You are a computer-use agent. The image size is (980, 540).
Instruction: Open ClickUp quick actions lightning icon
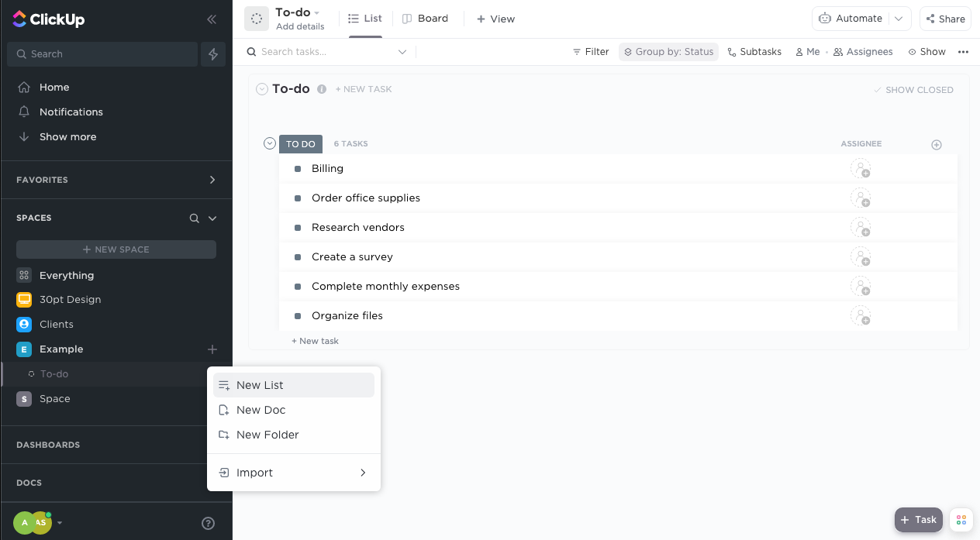(x=213, y=53)
